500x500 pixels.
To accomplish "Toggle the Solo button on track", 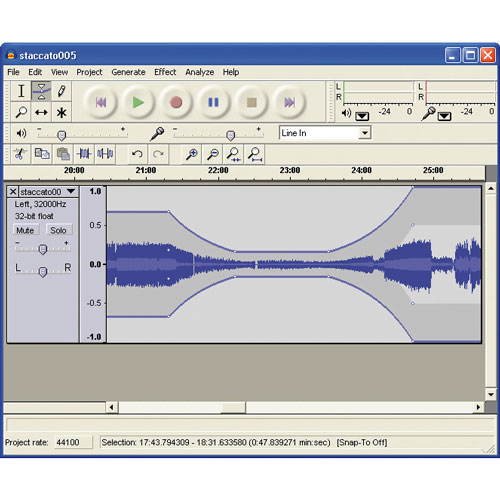I will [58, 230].
